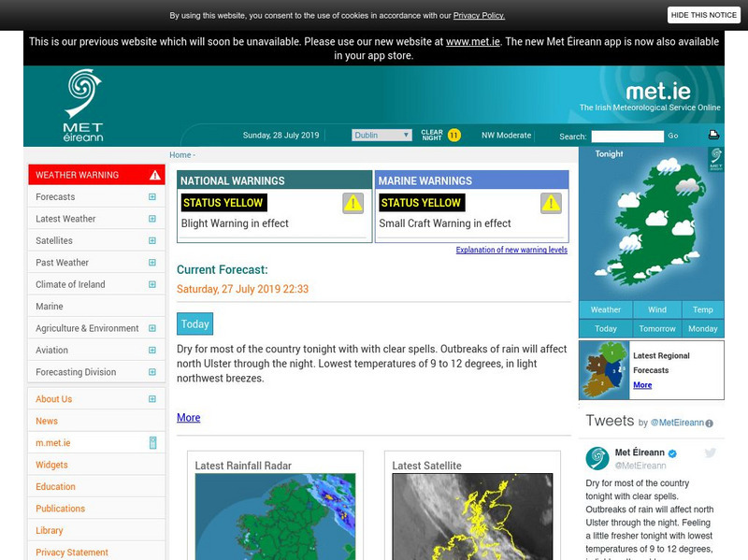Open the Education menu item

tap(96, 486)
